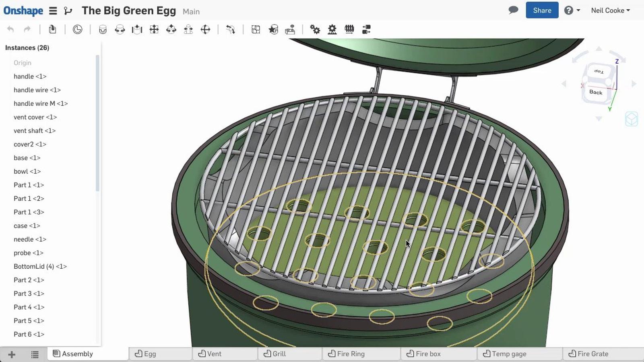Select the Fastened mate tool
The width and height of the screenshot is (644, 362).
103,29
